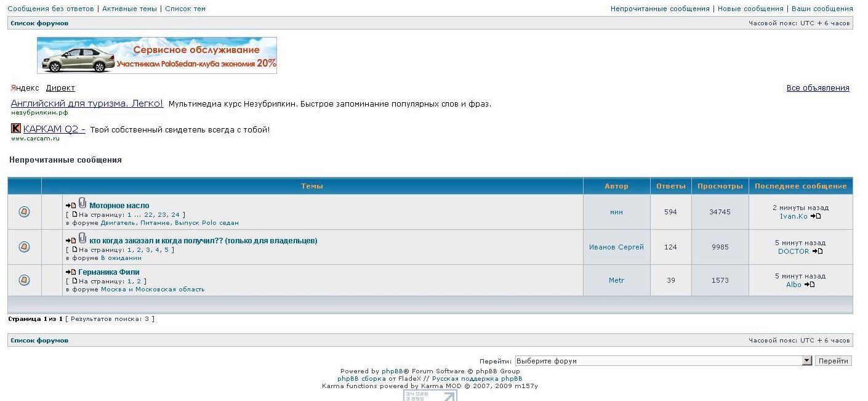Click the KARCAM ad logo icon
The width and height of the screenshot is (868, 401).
(x=16, y=129)
